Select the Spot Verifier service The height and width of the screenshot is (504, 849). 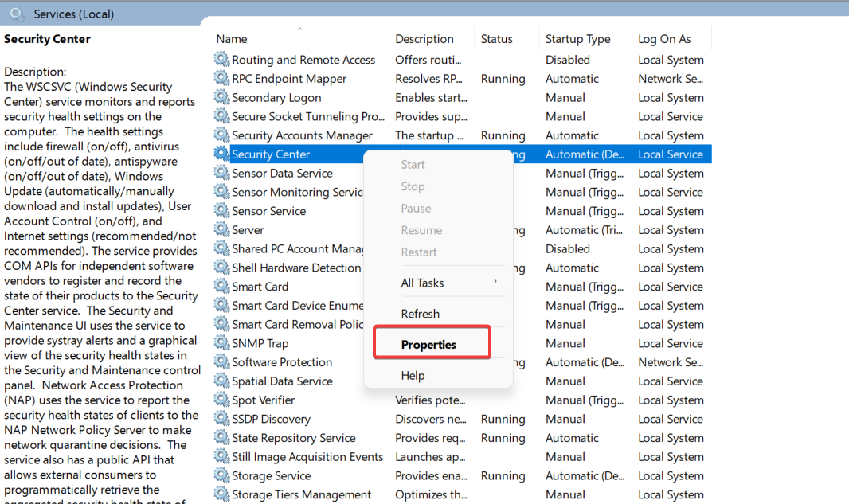(x=263, y=400)
